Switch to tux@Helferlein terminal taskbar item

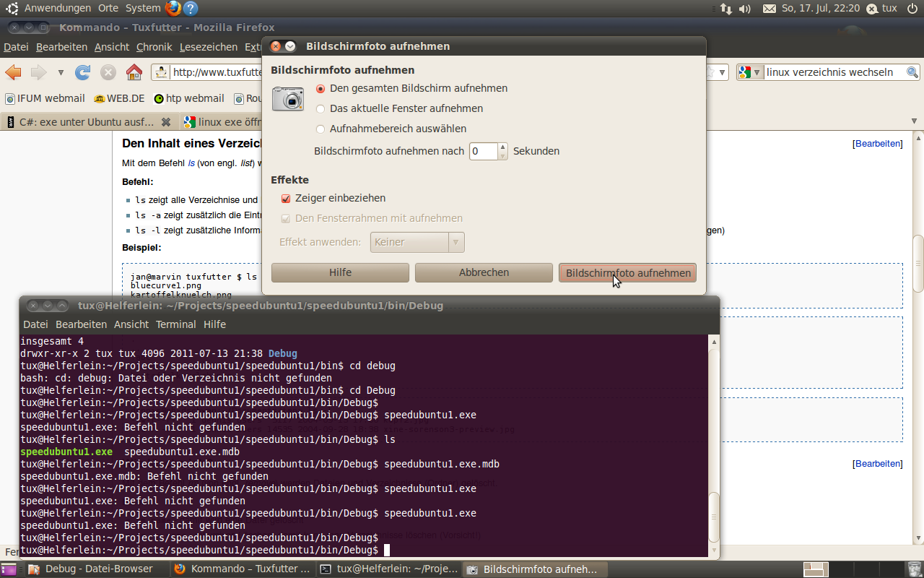(390, 569)
